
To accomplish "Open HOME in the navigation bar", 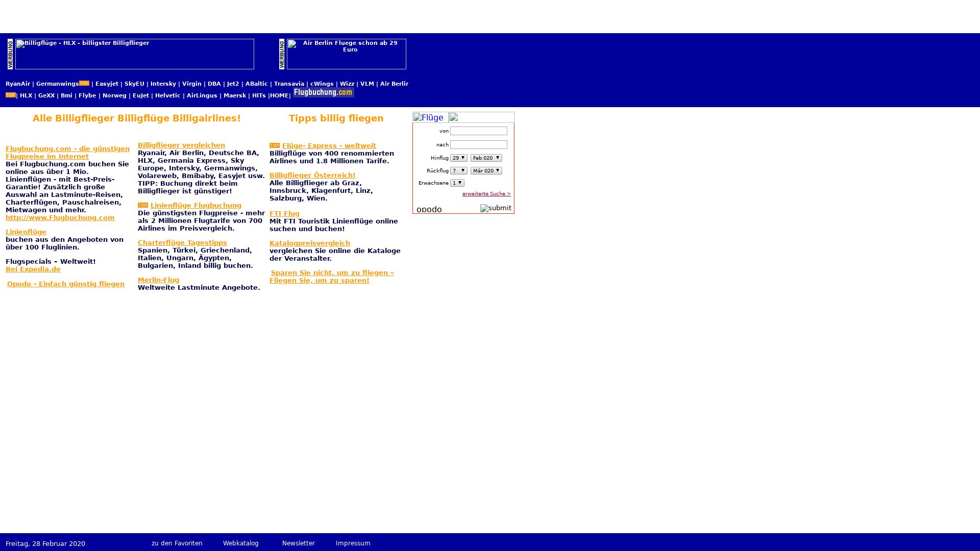I will pos(280,95).
